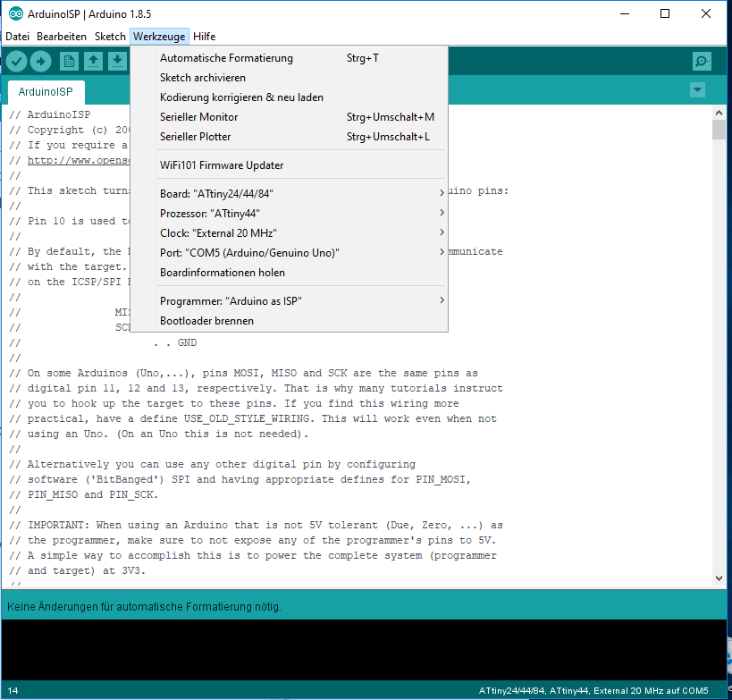Click the line number 14 in status bar
The width and height of the screenshot is (732, 700).
[x=13, y=690]
